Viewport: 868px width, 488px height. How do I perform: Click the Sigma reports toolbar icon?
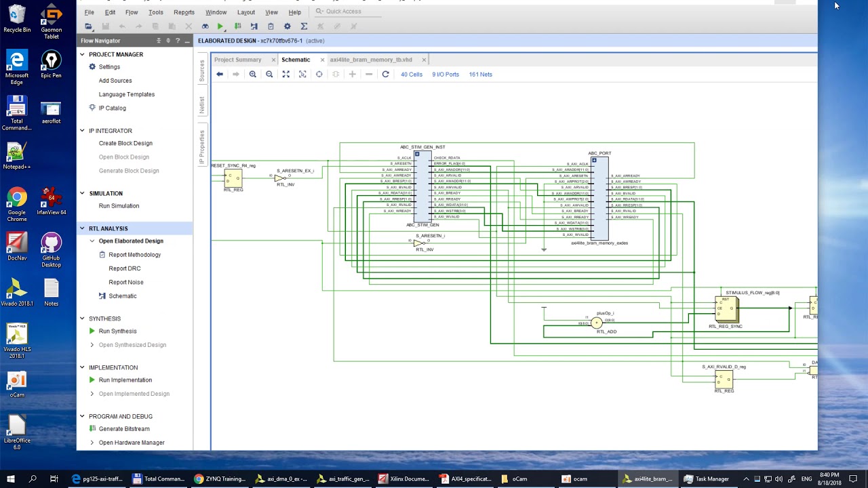click(x=304, y=26)
